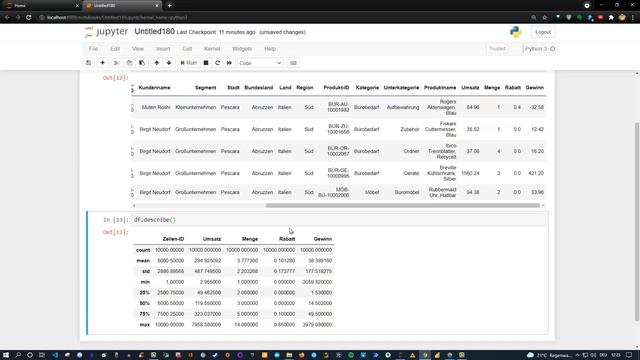This screenshot has width=640, height=360.
Task: Click the Muten Roshi customer cell
Action: pos(156,107)
